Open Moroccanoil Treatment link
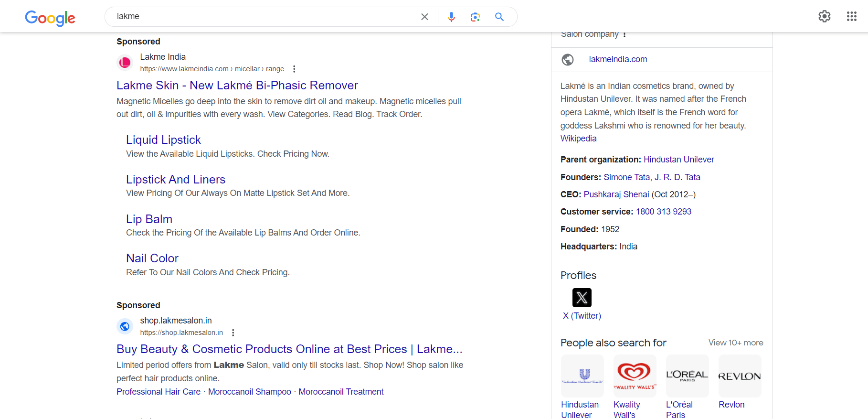Image resolution: width=868 pixels, height=419 pixels. pos(341,392)
